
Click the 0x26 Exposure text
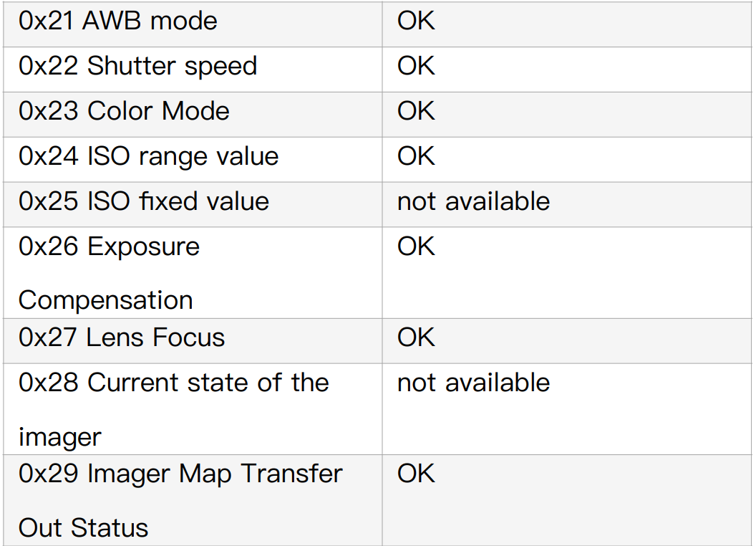(x=109, y=246)
